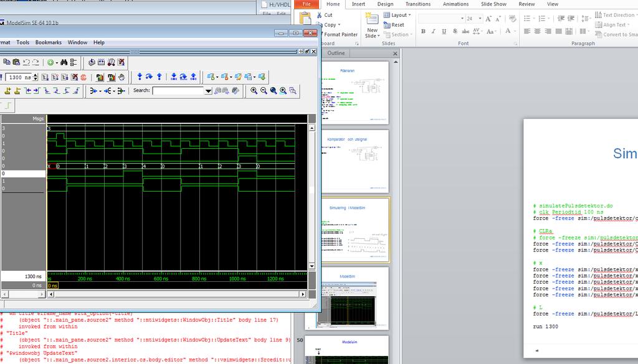Viewport: 638px width, 364px height.
Task: Click the Collapse All icon next to binoculars
Action: click(74, 62)
